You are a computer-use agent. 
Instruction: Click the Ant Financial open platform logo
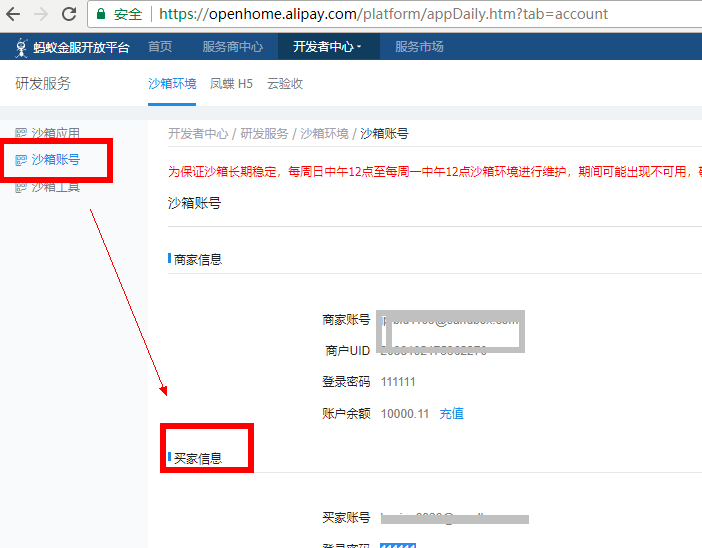pyautogui.click(x=73, y=47)
